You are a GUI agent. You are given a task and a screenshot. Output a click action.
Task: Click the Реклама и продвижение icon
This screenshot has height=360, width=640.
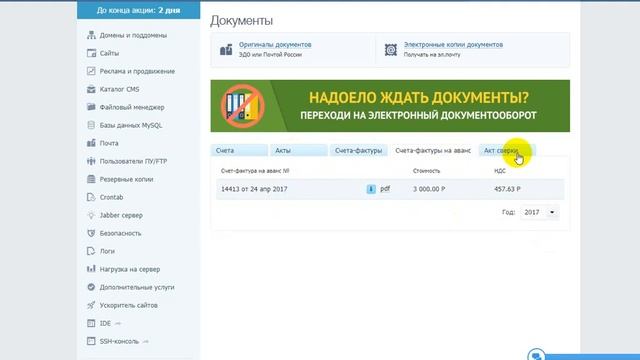click(x=91, y=71)
